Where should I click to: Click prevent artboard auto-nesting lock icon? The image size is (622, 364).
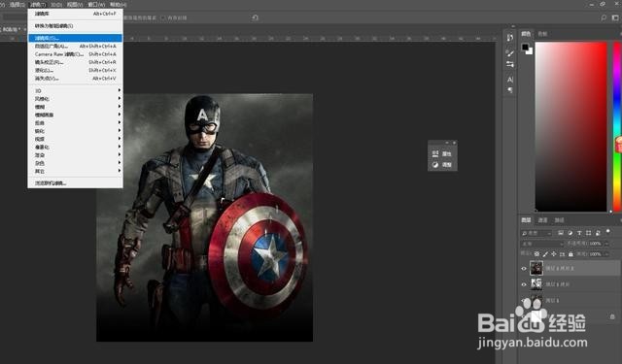pyautogui.click(x=562, y=254)
